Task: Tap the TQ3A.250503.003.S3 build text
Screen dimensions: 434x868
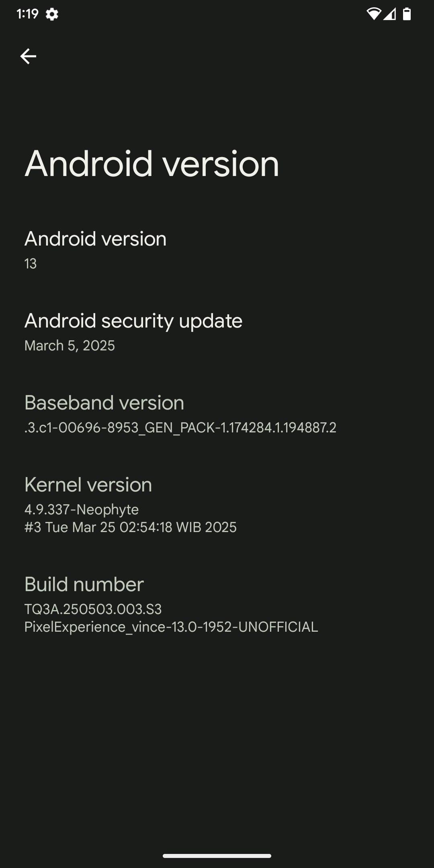Action: pyautogui.click(x=93, y=609)
